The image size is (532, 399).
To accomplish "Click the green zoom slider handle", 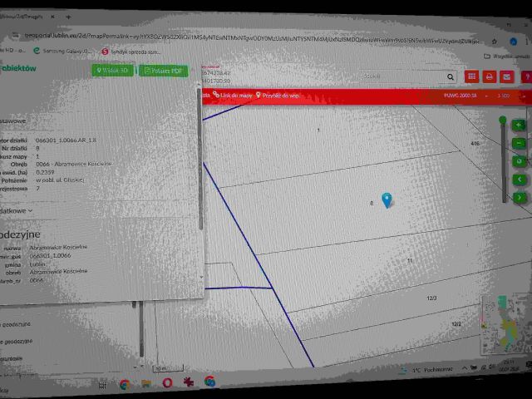I will tap(502, 120).
